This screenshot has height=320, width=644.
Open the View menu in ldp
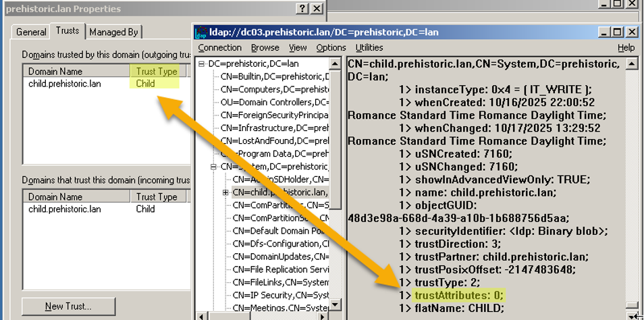pos(298,48)
